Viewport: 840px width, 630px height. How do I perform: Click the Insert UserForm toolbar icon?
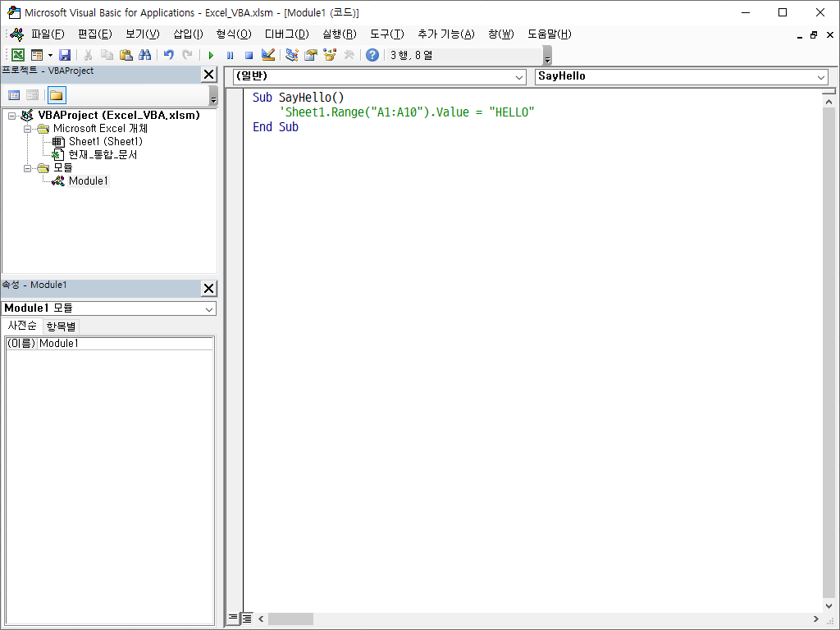(x=37, y=55)
